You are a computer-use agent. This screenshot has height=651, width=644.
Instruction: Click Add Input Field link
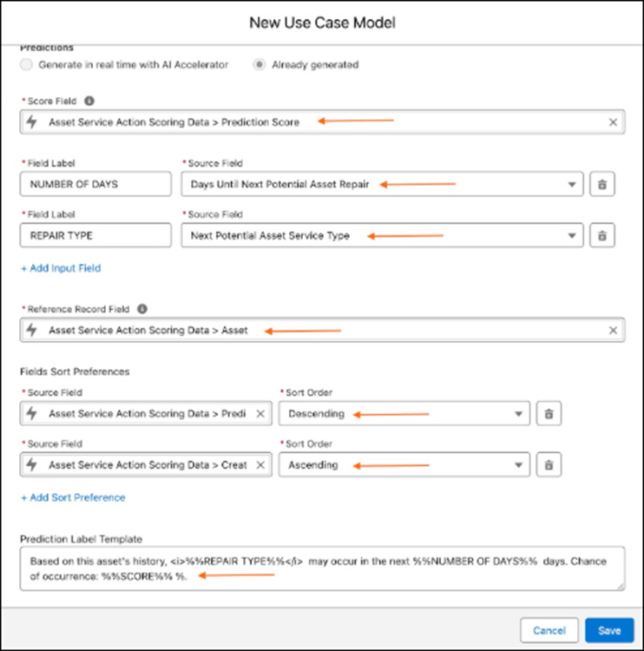pos(61,268)
